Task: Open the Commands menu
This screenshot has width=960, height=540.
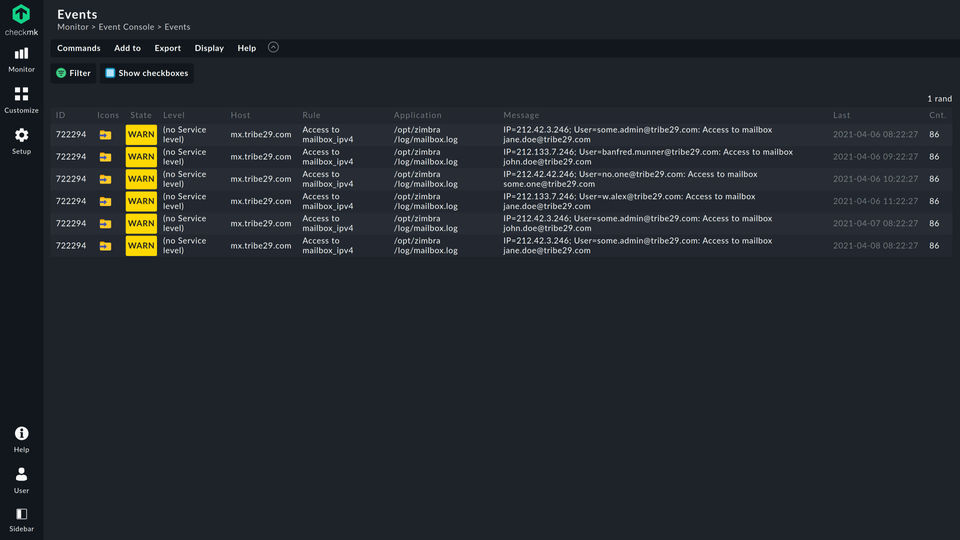Action: point(78,48)
